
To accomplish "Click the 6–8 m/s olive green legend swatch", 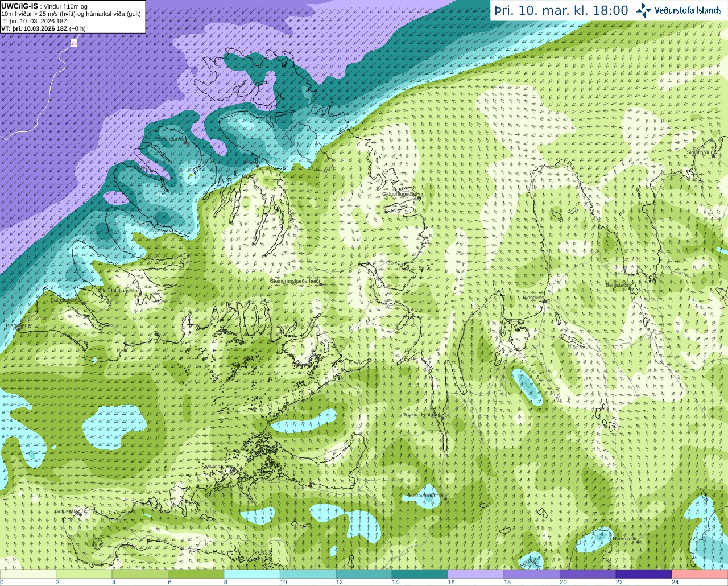I will tap(196, 574).
